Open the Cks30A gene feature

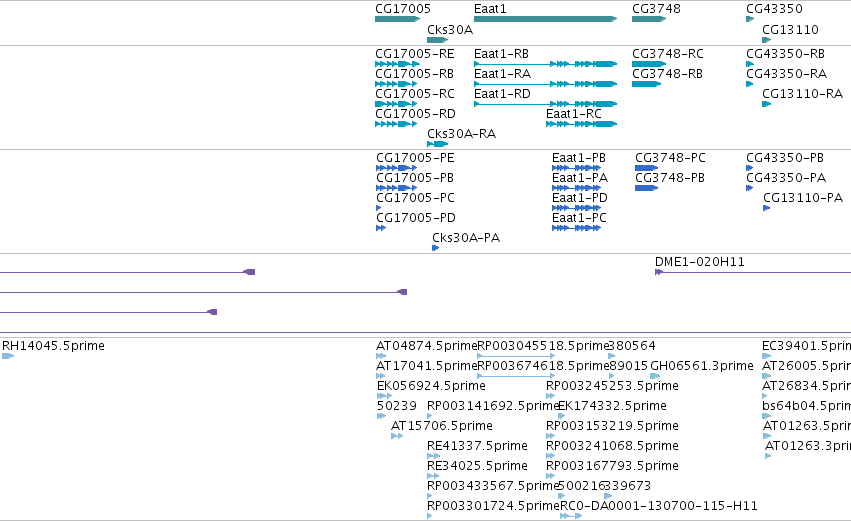437,40
